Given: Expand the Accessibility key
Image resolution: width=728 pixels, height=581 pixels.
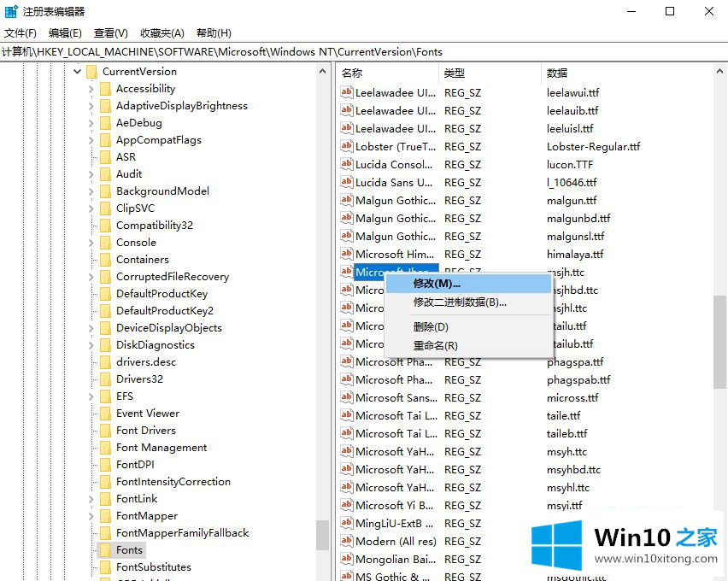Looking at the screenshot, I should (x=91, y=89).
